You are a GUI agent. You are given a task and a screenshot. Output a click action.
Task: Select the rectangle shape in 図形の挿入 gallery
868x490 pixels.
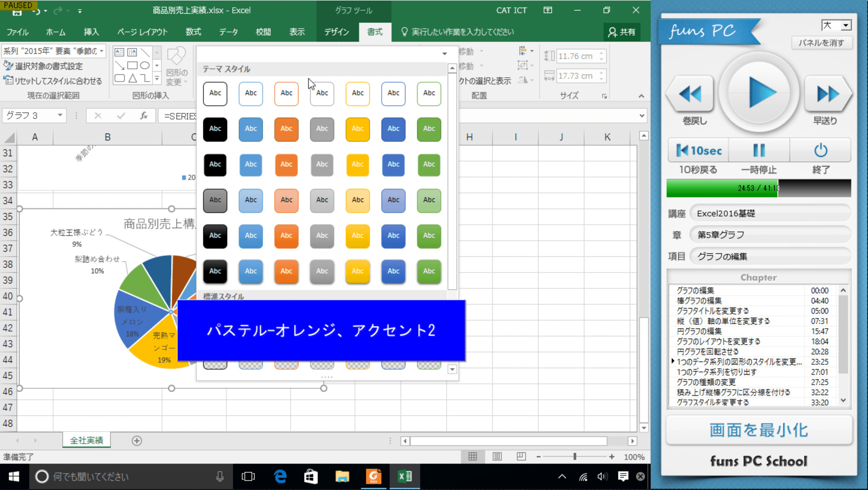pyautogui.click(x=132, y=66)
